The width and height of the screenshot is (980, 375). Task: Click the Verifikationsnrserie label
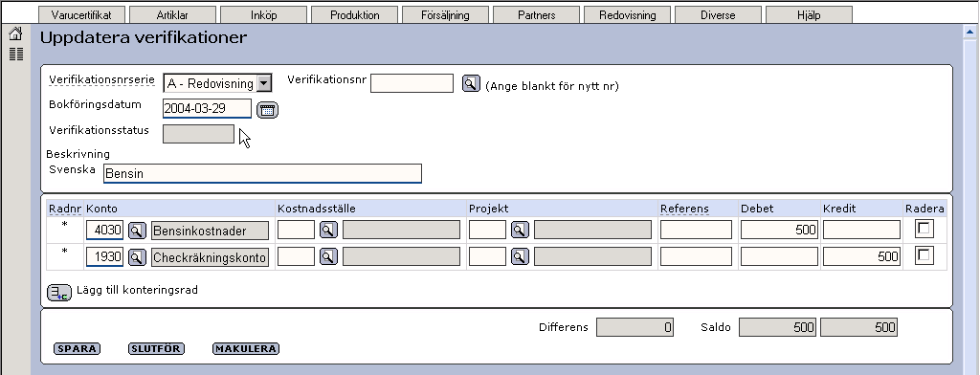[101, 80]
